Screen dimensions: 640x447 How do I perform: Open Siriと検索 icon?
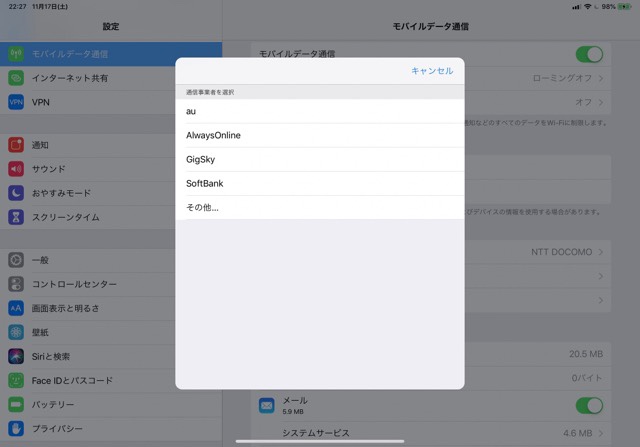[16, 356]
